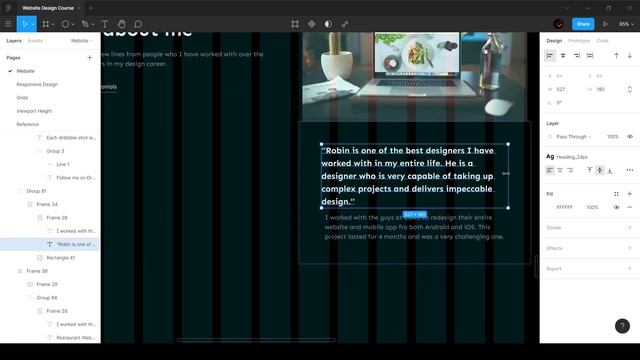The image size is (640, 360).
Task: Open the Figma main hamburger menu
Action: pos(8,24)
